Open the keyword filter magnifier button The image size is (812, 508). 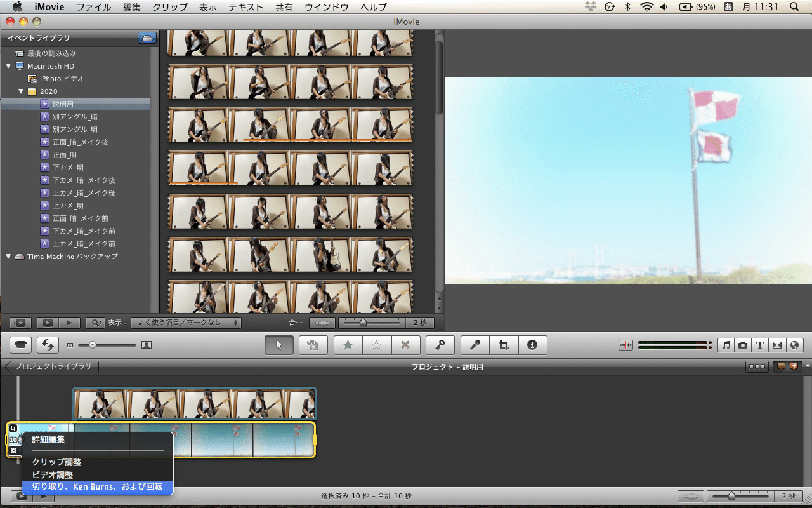coord(95,323)
